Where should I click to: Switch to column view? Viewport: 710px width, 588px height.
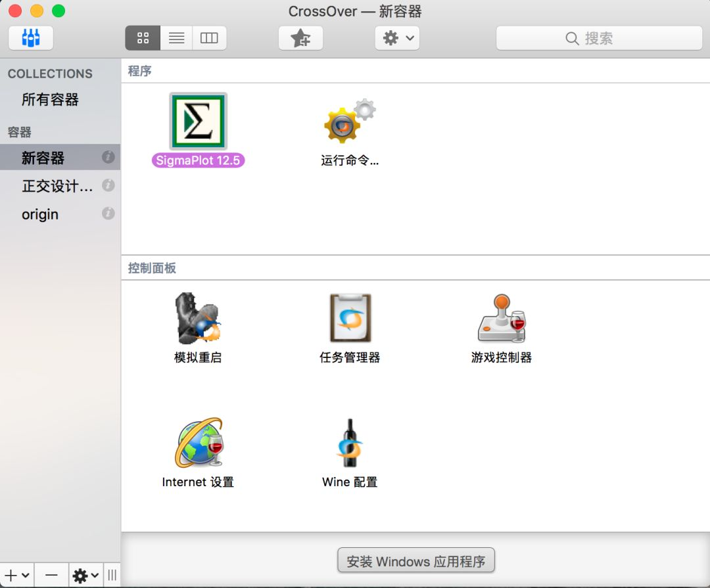pos(209,38)
